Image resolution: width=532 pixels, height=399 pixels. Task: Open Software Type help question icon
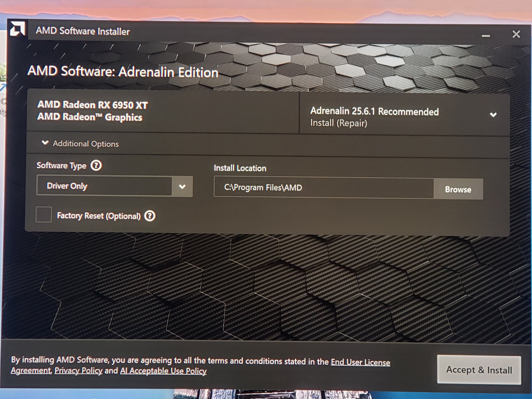tap(96, 166)
